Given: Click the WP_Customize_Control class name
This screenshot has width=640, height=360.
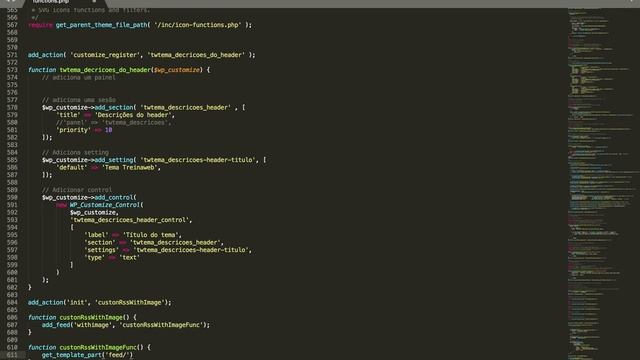Looking at the screenshot, I should 104,205.
